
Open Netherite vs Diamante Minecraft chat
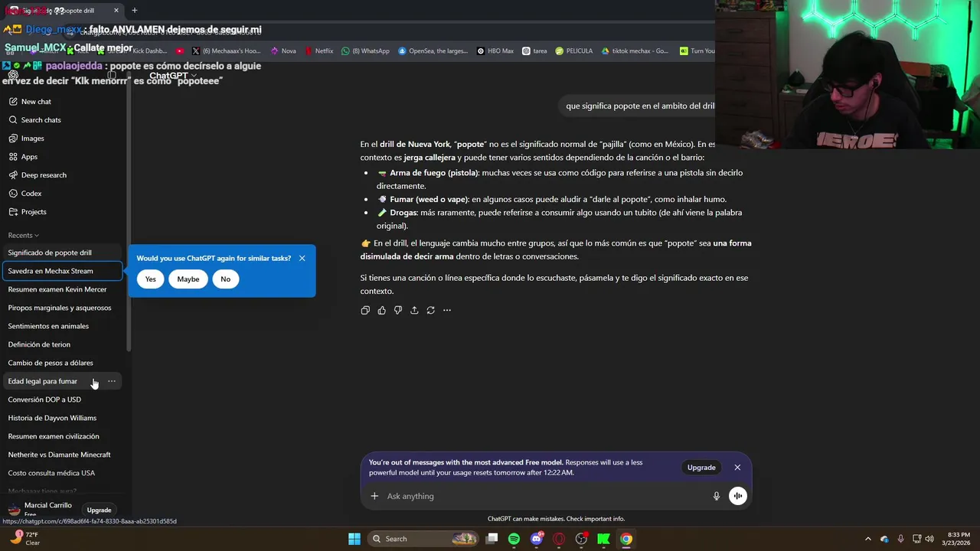[x=62, y=455]
